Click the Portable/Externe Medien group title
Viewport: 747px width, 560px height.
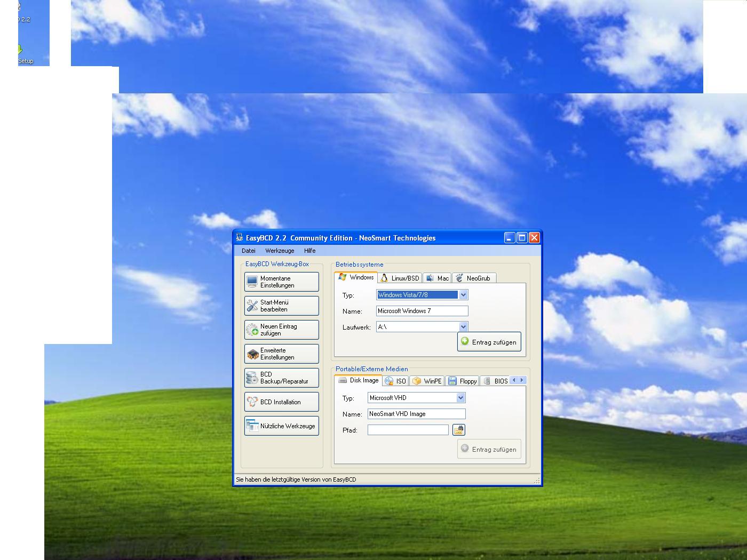[372, 369]
